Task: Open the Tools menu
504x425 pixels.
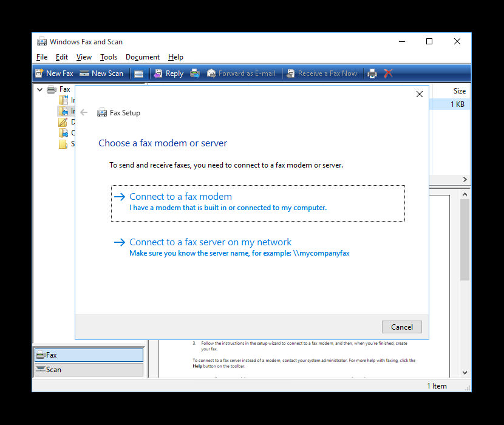Action: 108,56
